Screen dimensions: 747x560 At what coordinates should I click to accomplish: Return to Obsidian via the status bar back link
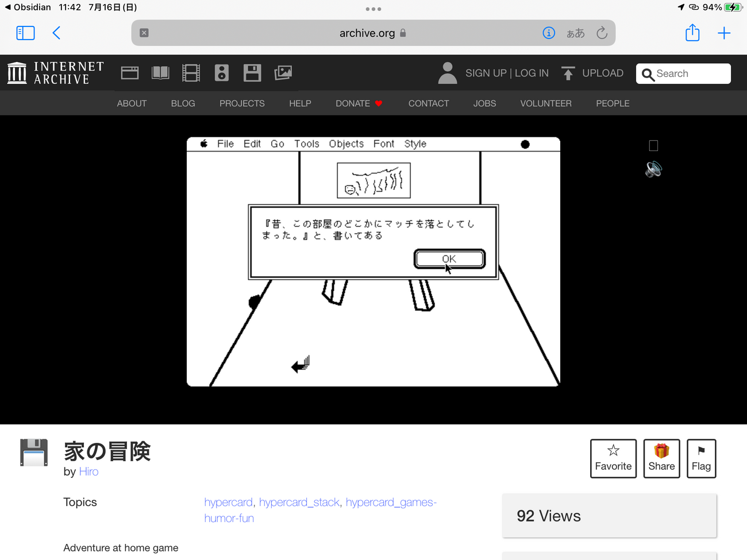(28, 7)
